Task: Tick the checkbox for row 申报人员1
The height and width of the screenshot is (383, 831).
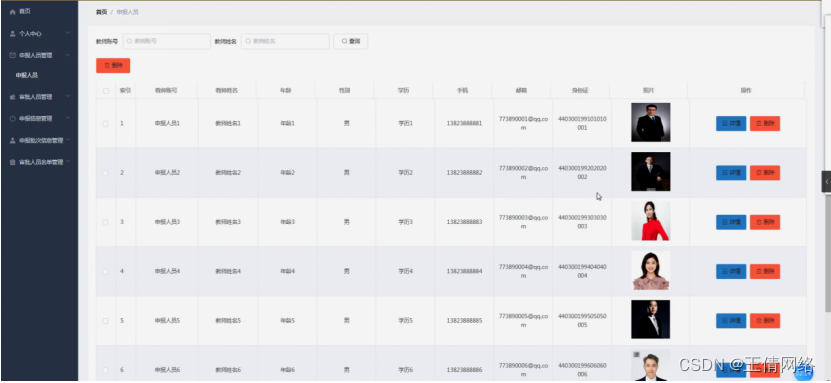Action: (x=105, y=123)
